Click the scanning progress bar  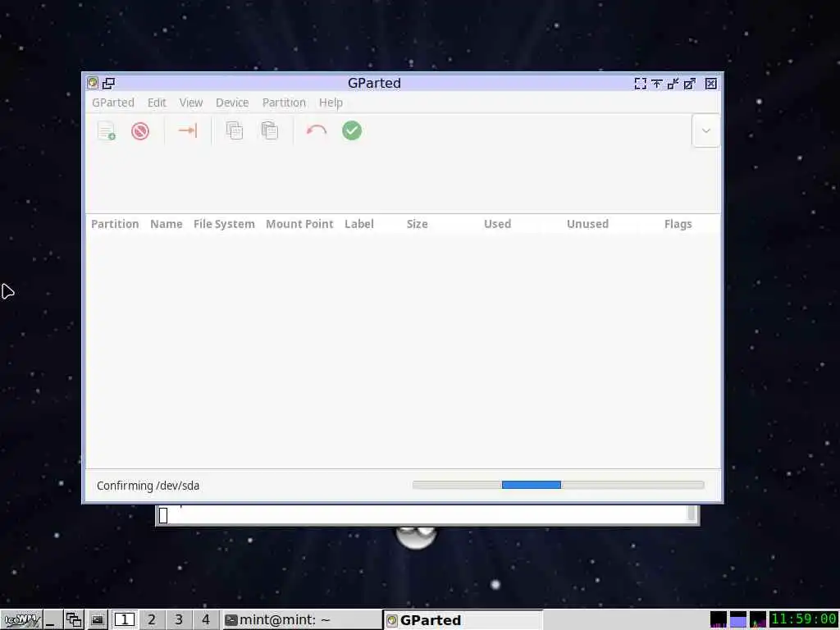tap(558, 485)
